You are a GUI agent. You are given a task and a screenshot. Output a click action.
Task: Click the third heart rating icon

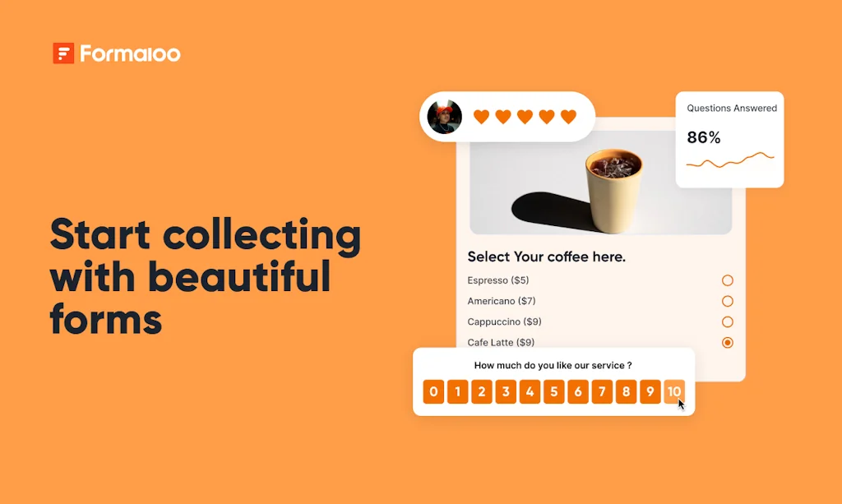525,117
